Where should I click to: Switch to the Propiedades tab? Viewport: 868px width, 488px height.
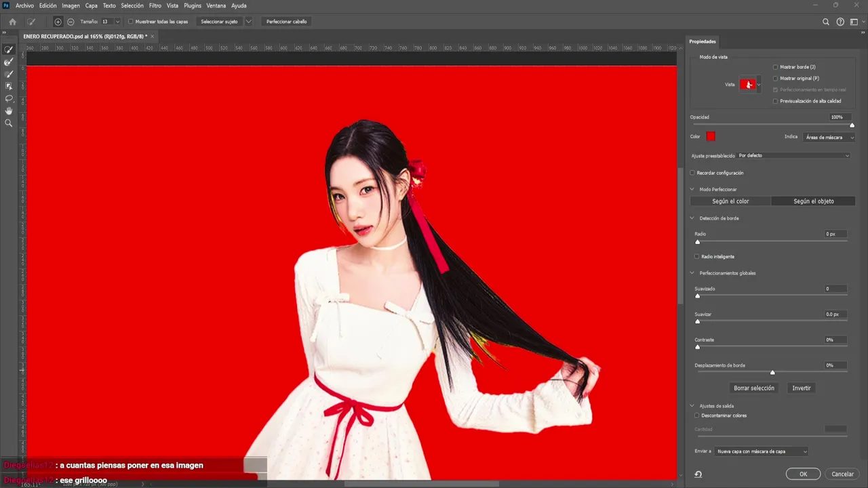[x=703, y=41]
